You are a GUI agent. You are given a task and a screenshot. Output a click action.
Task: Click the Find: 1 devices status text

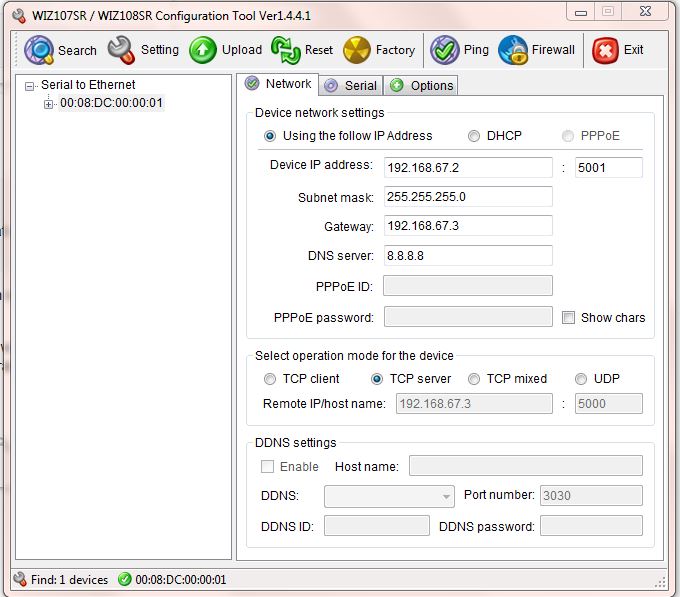pyautogui.click(x=69, y=580)
